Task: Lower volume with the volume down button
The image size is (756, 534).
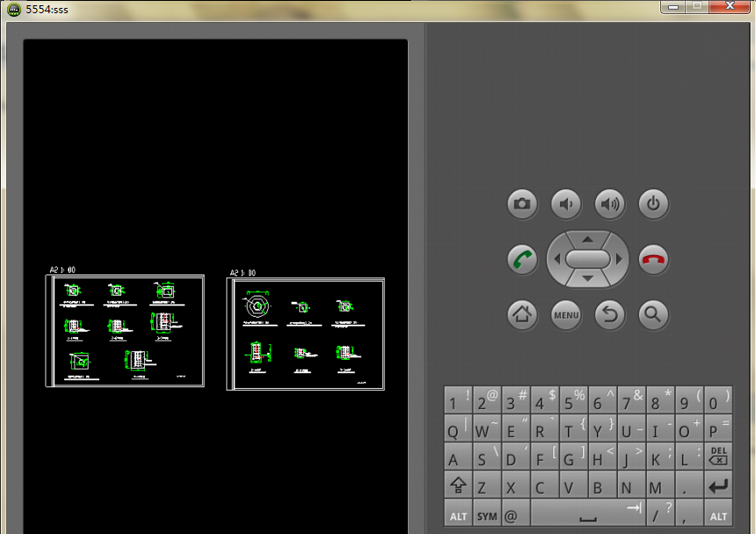Action: pyautogui.click(x=566, y=205)
